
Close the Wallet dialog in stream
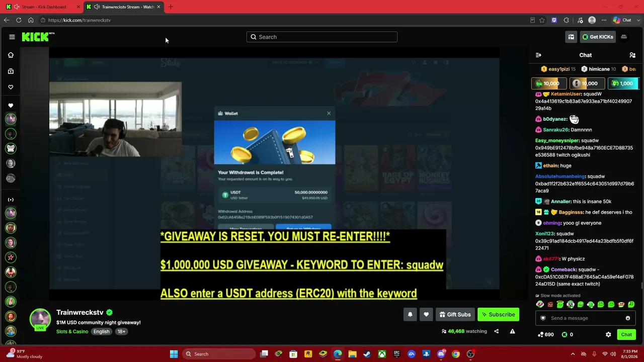(x=329, y=113)
